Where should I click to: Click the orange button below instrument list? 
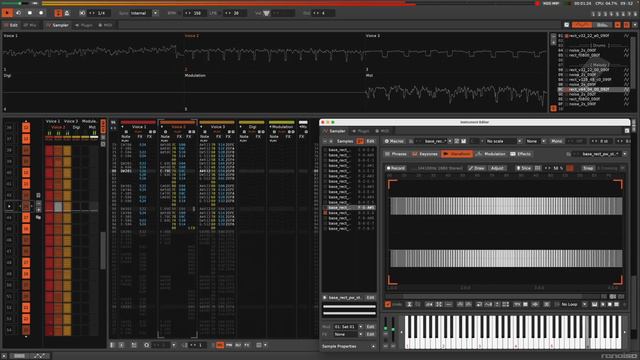point(553,108)
